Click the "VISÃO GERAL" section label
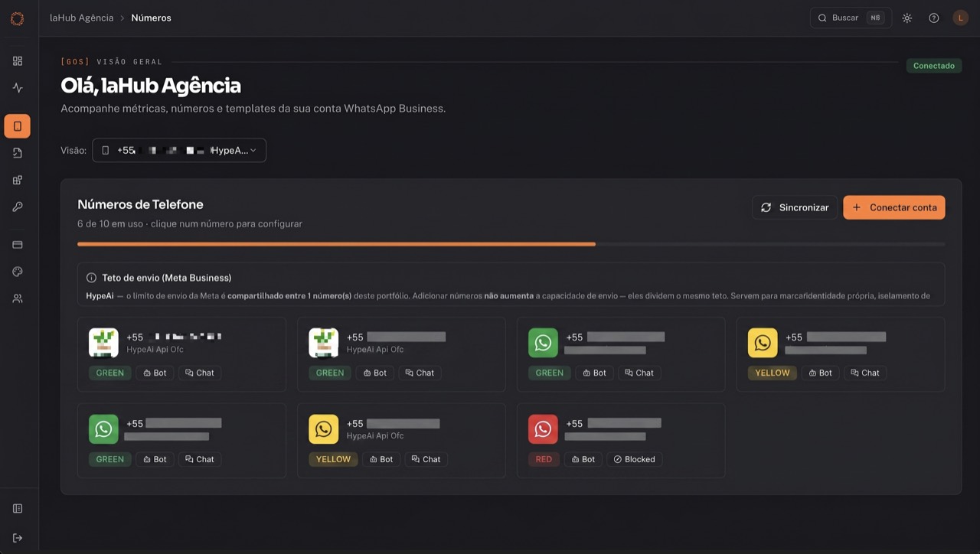The image size is (980, 554). pos(129,62)
